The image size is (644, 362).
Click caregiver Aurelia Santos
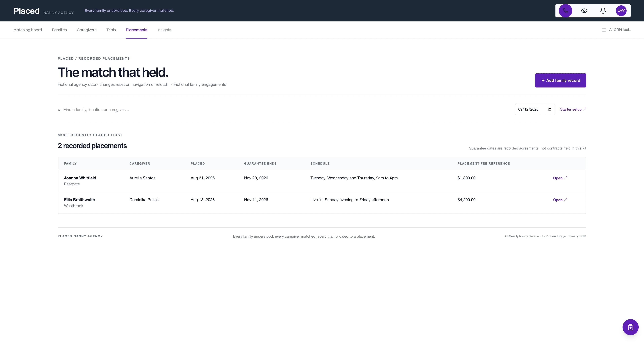click(x=142, y=178)
